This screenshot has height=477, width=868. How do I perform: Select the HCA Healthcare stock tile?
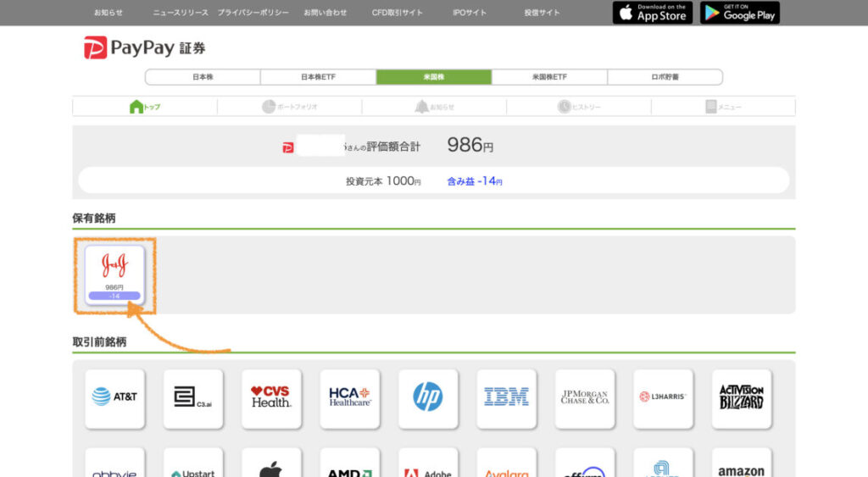point(349,397)
